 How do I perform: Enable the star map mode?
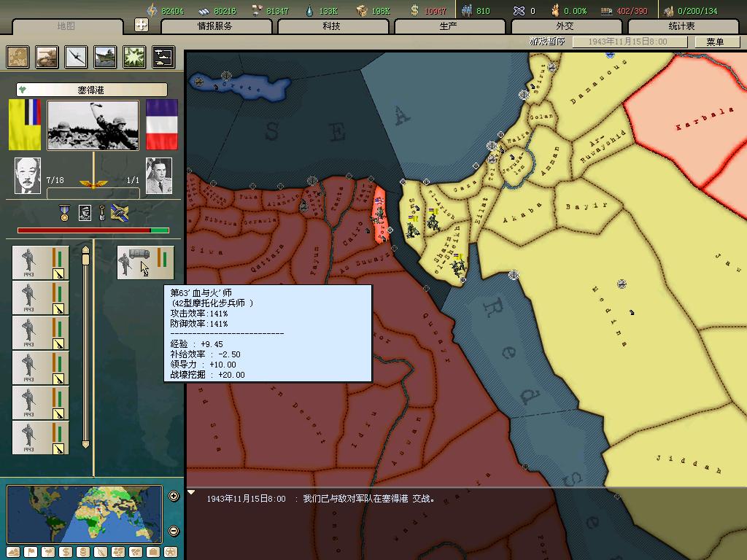[171, 552]
